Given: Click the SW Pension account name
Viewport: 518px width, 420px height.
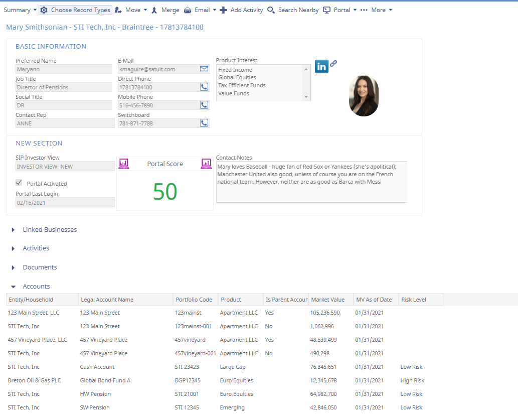Looking at the screenshot, I should [95, 407].
